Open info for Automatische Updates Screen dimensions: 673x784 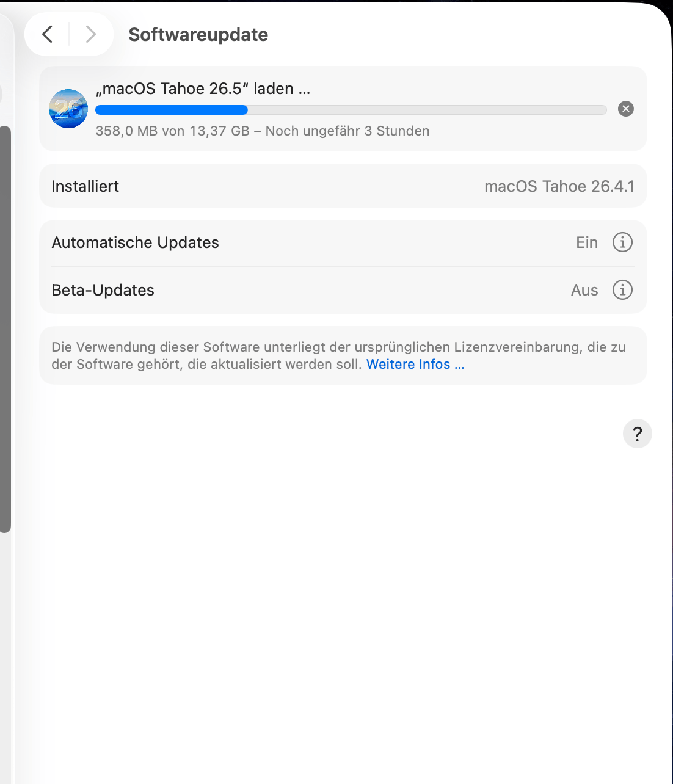pos(622,242)
